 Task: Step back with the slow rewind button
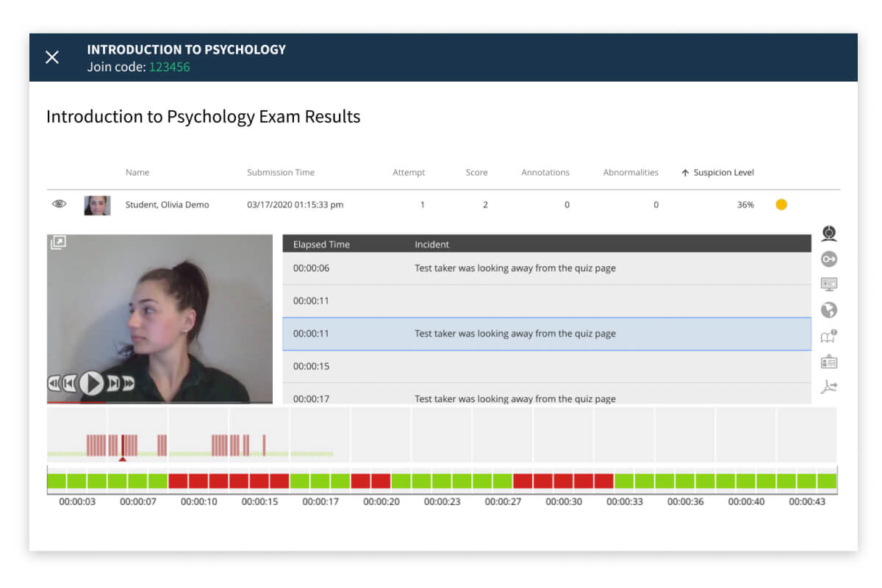[54, 383]
